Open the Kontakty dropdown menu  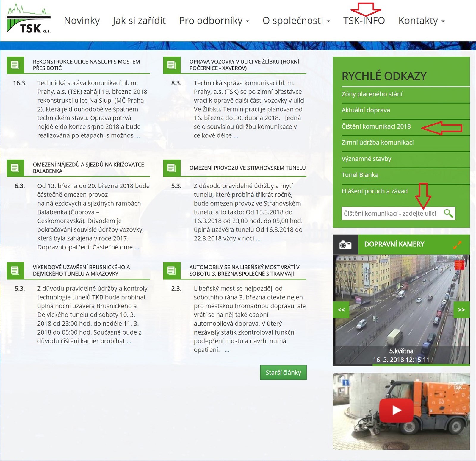tap(421, 21)
